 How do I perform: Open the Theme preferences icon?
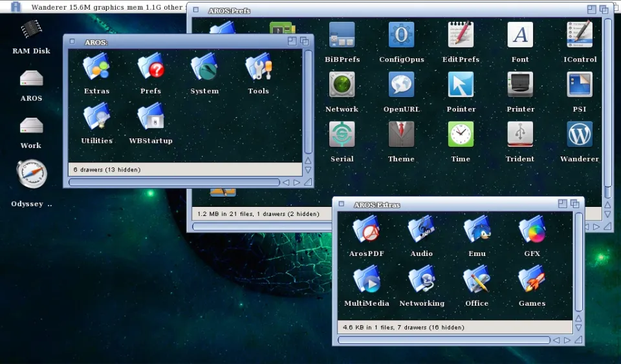401,134
